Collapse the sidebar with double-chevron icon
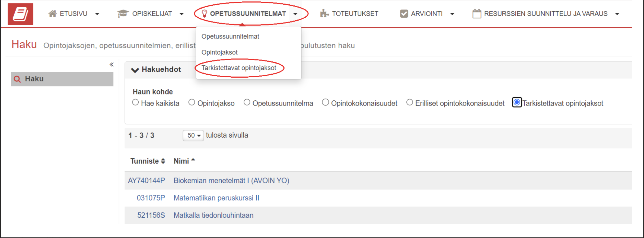The height and width of the screenshot is (238, 644). [111, 64]
